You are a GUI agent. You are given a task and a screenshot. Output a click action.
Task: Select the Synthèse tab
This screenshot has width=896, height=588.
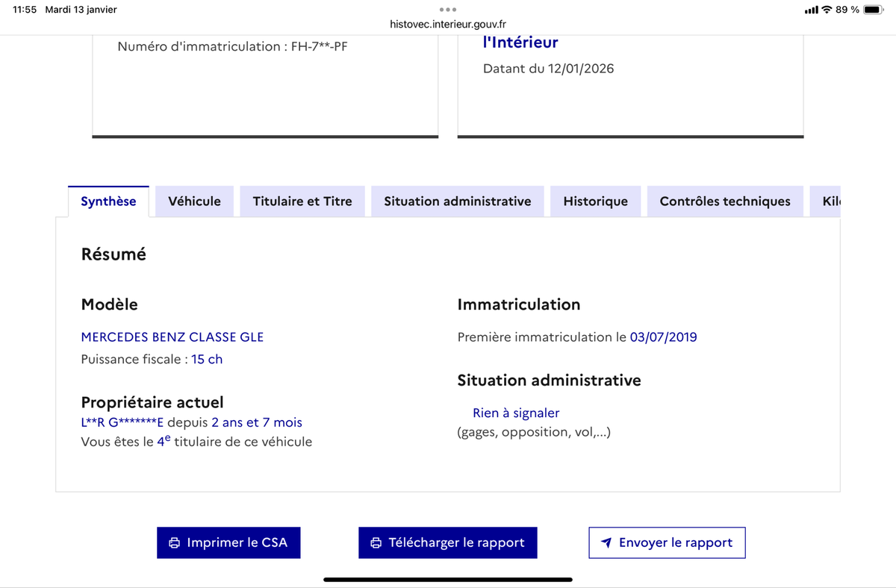click(108, 201)
